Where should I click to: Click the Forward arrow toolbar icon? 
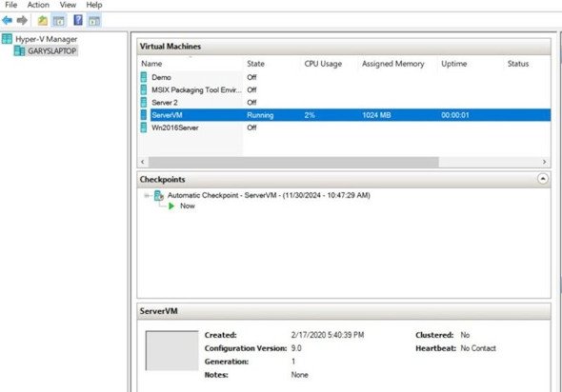coord(22,20)
